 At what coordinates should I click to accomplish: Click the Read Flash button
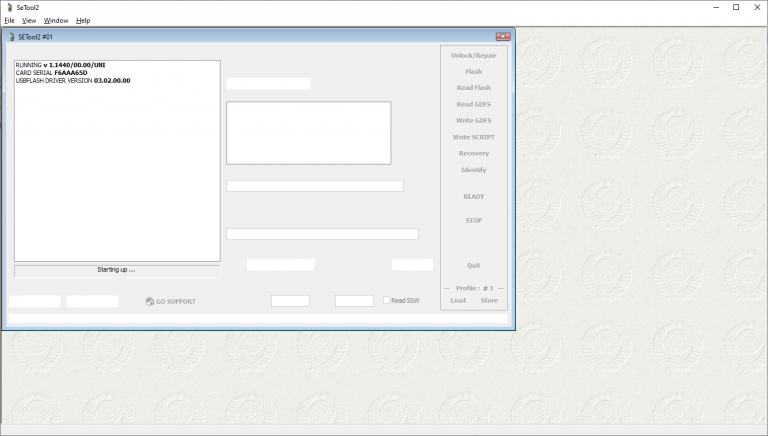(474, 88)
